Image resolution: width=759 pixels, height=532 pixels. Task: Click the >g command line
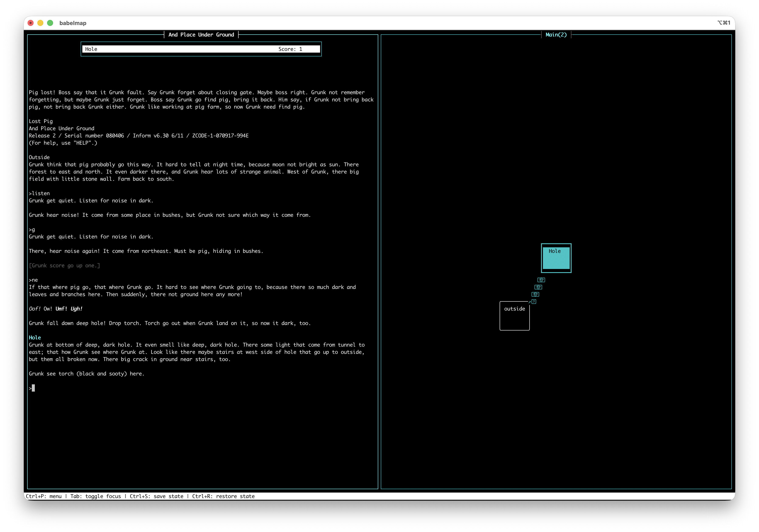(x=32, y=230)
